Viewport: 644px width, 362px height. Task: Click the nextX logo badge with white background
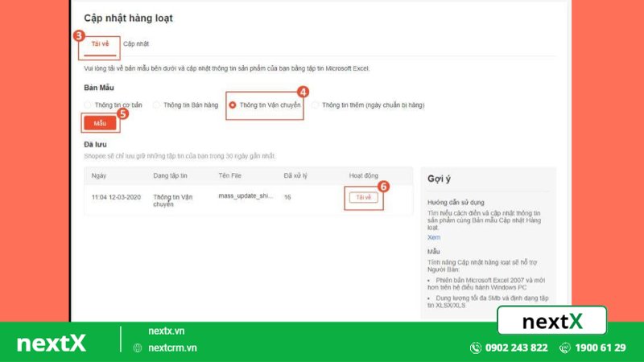click(552, 320)
